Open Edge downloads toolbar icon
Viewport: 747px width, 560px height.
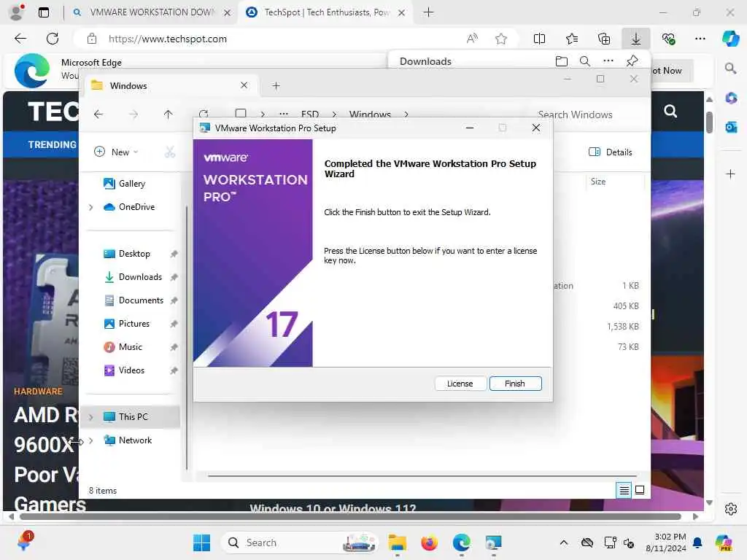point(635,39)
